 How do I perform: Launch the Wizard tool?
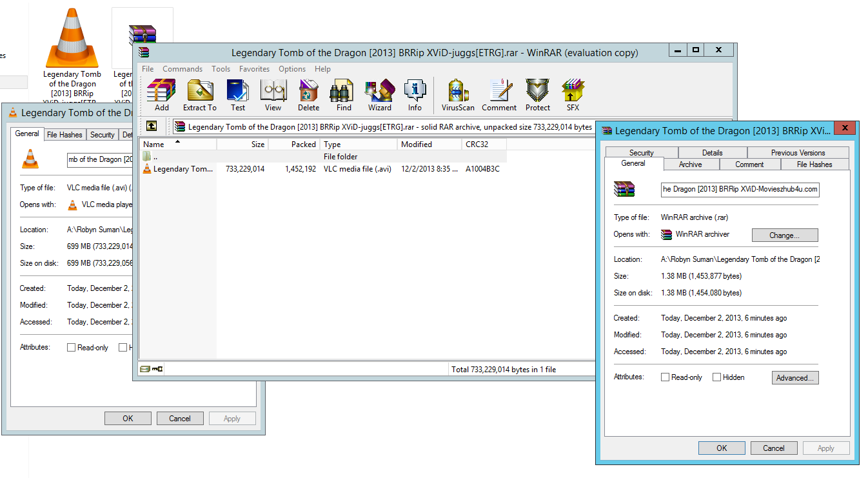(x=380, y=95)
